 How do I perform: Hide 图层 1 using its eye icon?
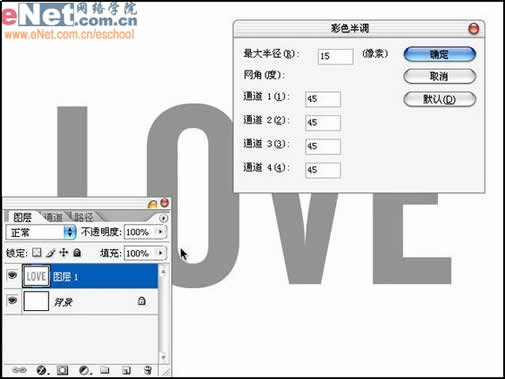point(12,275)
